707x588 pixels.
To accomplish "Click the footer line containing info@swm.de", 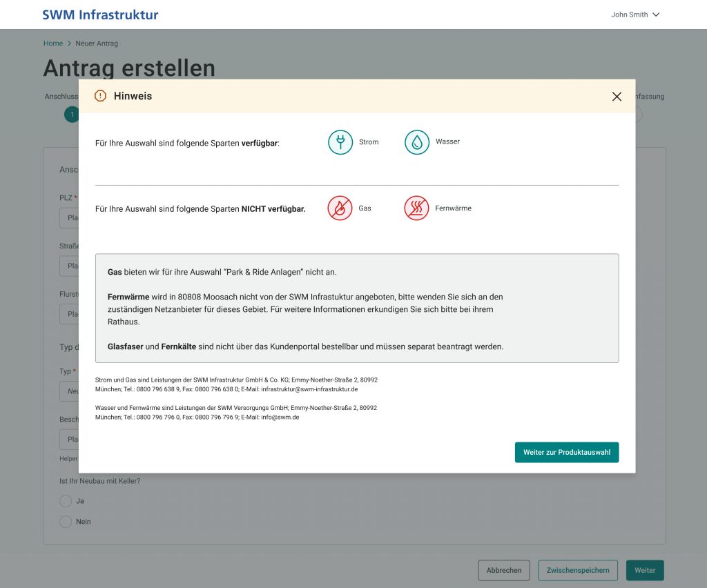I will point(197,418).
